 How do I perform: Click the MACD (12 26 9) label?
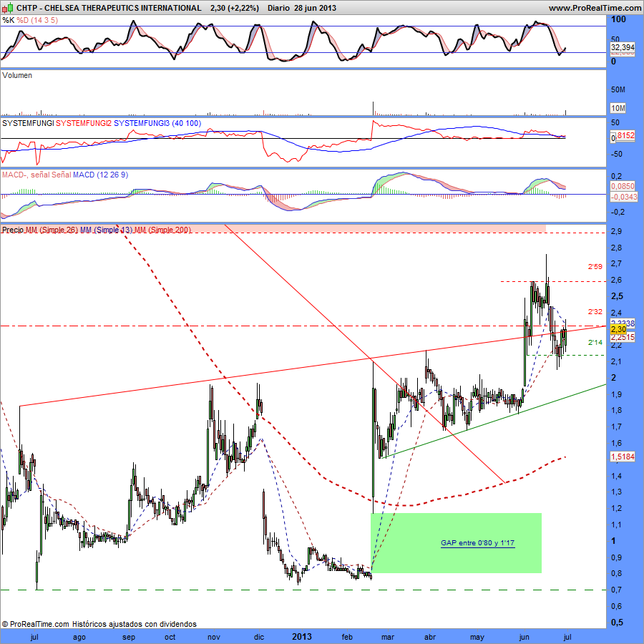101,175
